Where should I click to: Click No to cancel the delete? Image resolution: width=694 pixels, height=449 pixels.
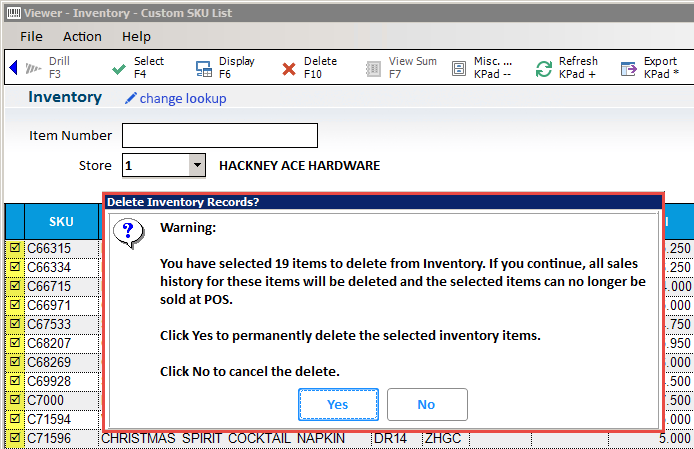[x=427, y=404]
